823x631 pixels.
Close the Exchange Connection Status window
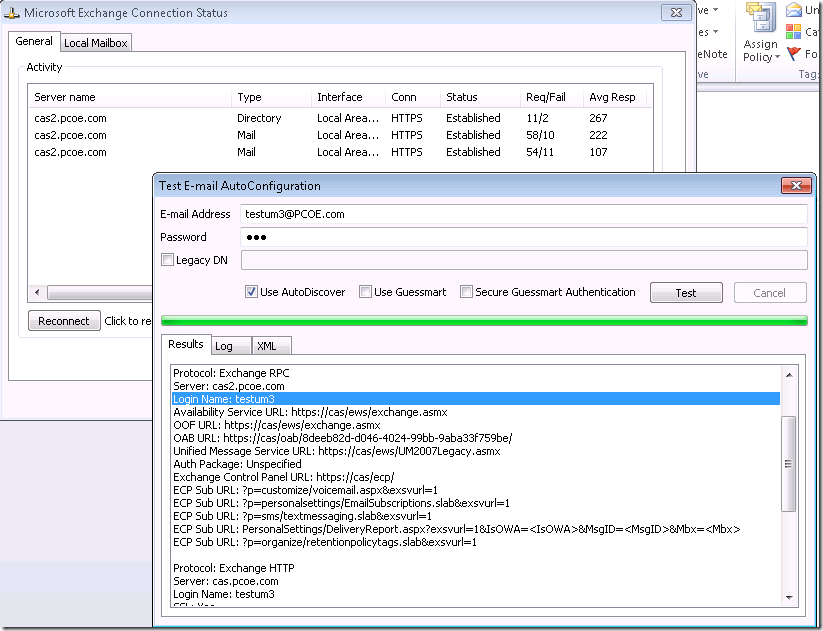click(x=676, y=12)
